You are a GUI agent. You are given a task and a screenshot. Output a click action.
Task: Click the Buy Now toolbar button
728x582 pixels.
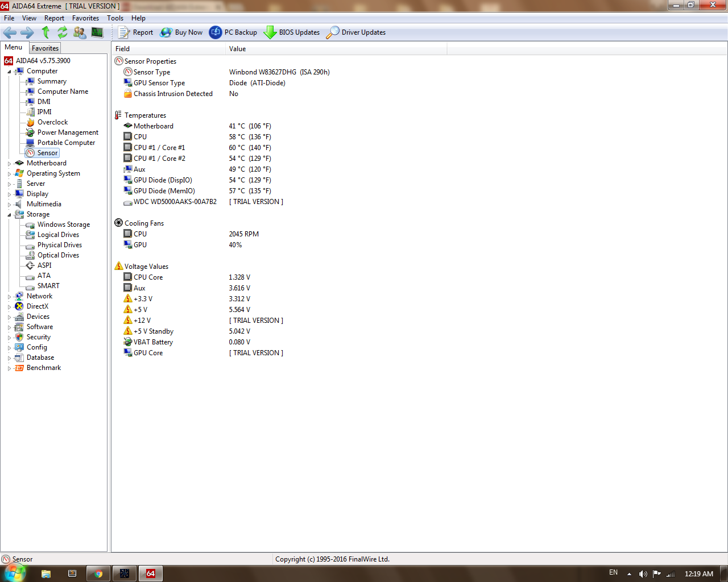point(181,32)
